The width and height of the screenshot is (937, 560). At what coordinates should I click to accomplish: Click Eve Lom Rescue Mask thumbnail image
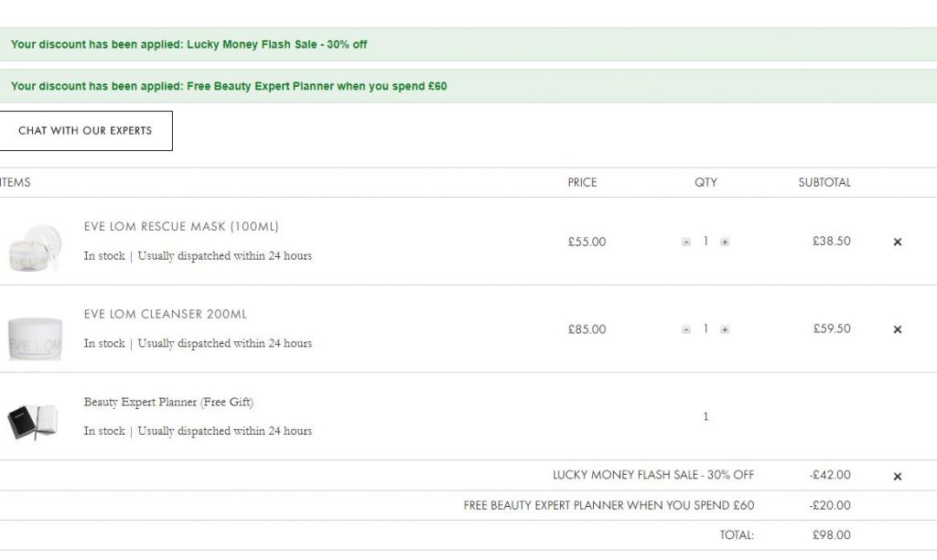point(33,243)
